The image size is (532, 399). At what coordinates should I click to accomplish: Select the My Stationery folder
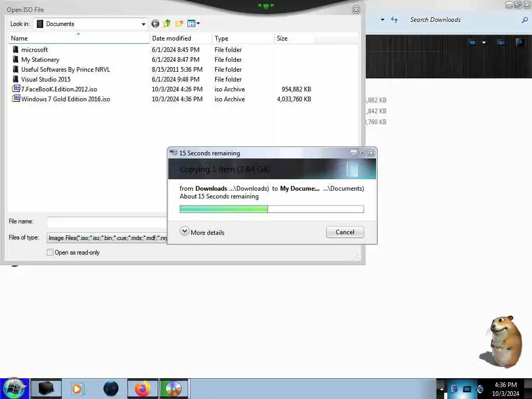pyautogui.click(x=40, y=60)
